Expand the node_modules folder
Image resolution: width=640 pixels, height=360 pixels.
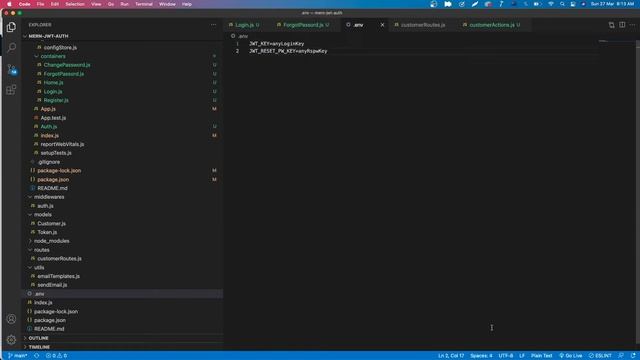(x=51, y=241)
